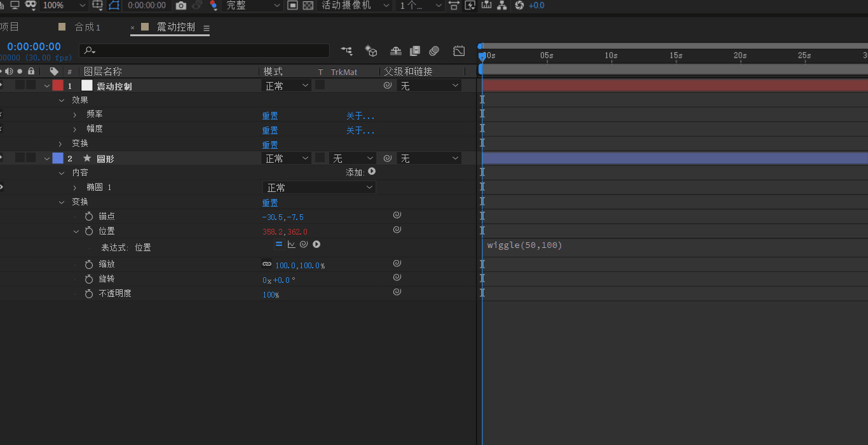Click the blue label color of 圆形
Screen dimensions: 868x445
58,158
